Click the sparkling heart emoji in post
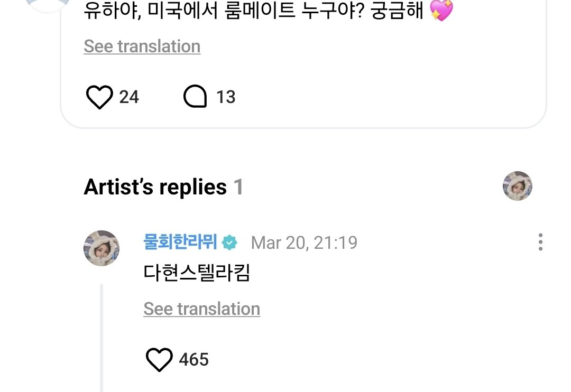This screenshot has height=392, width=571. click(441, 11)
